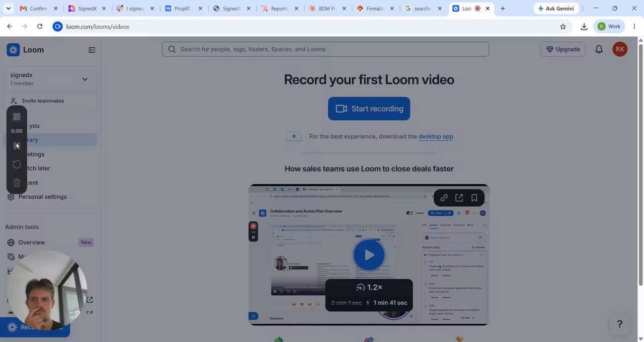The width and height of the screenshot is (644, 342).
Task: Open the help question mark button
Action: tap(619, 324)
